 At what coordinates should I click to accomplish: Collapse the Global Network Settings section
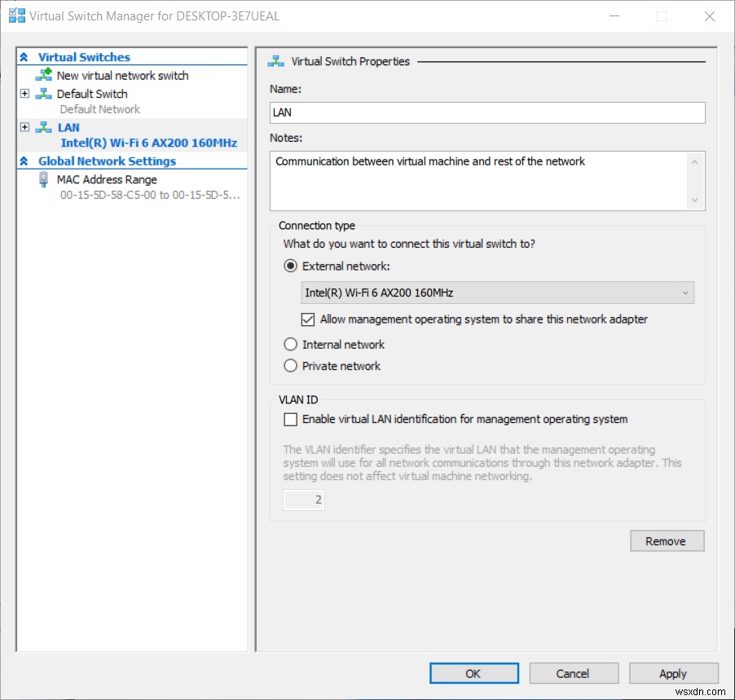coord(24,161)
